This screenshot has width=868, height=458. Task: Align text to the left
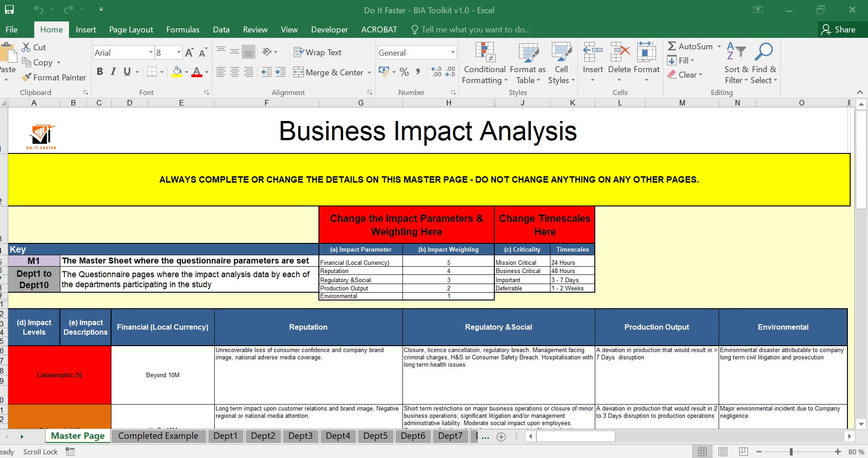click(221, 72)
